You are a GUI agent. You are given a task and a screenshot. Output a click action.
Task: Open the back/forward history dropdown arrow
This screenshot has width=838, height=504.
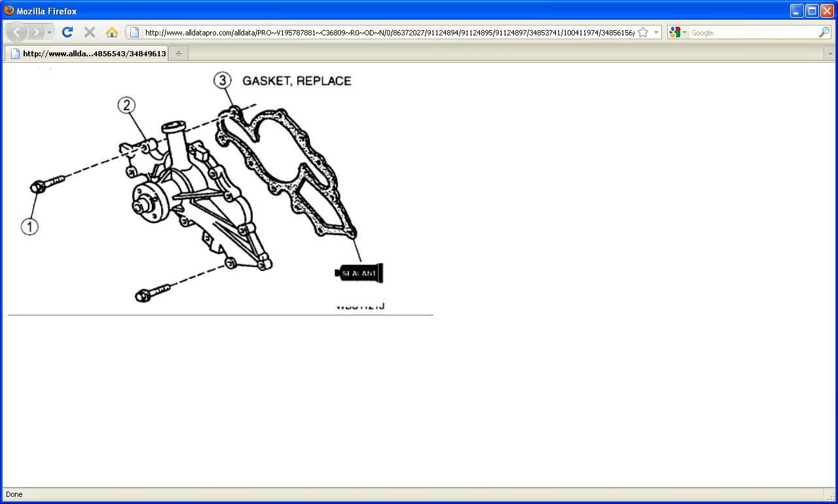(x=49, y=32)
